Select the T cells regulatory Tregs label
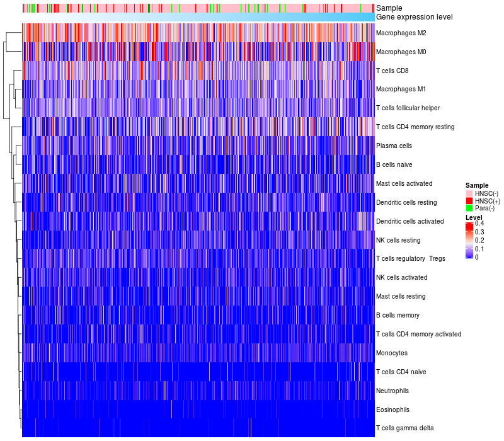 [x=410, y=258]
